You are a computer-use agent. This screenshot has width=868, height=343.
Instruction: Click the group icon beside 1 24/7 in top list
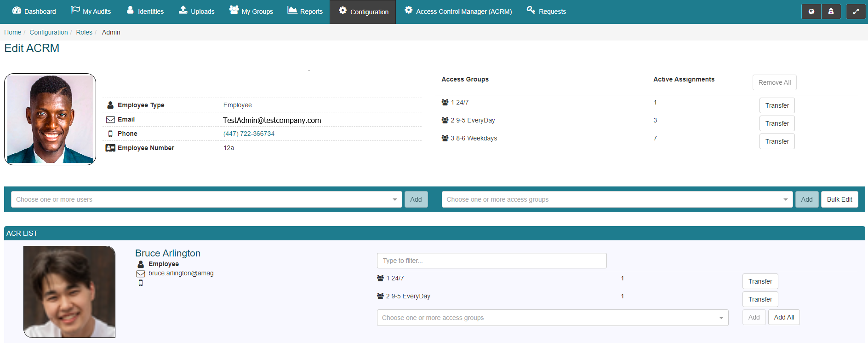445,102
